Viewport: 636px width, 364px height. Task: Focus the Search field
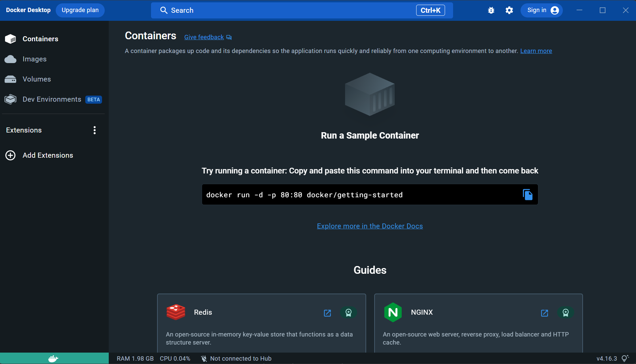pyautogui.click(x=302, y=10)
